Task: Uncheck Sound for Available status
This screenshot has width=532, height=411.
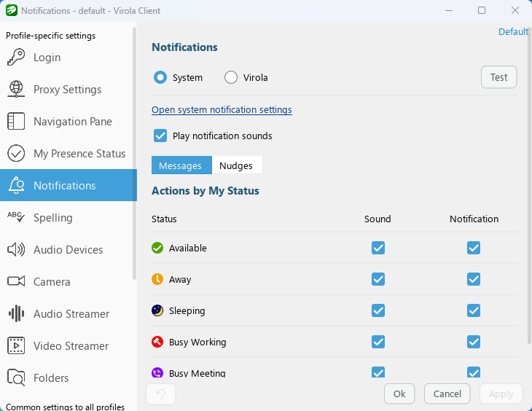Action: point(378,248)
